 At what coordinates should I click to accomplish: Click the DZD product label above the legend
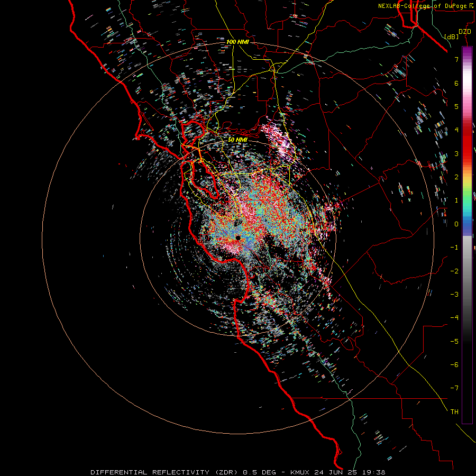tap(465, 32)
